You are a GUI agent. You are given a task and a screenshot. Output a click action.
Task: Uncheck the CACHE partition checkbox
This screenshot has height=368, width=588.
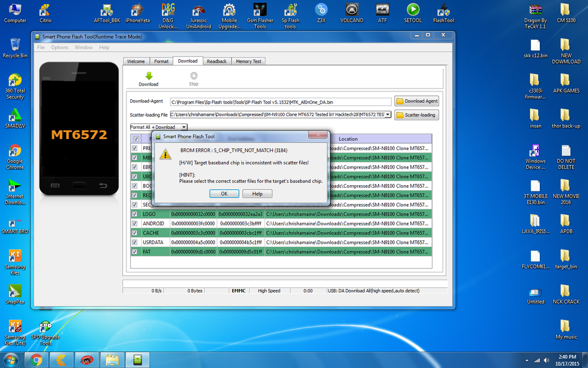134,233
